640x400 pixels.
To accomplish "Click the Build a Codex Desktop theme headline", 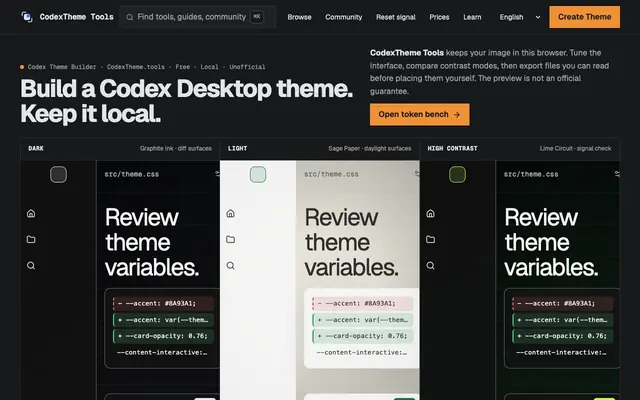I will point(187,101).
